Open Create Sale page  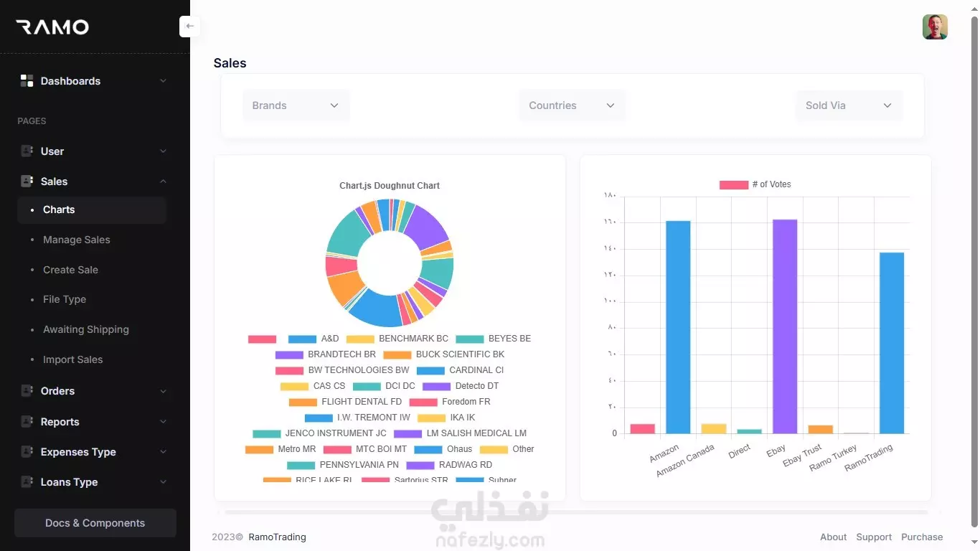pos(70,270)
